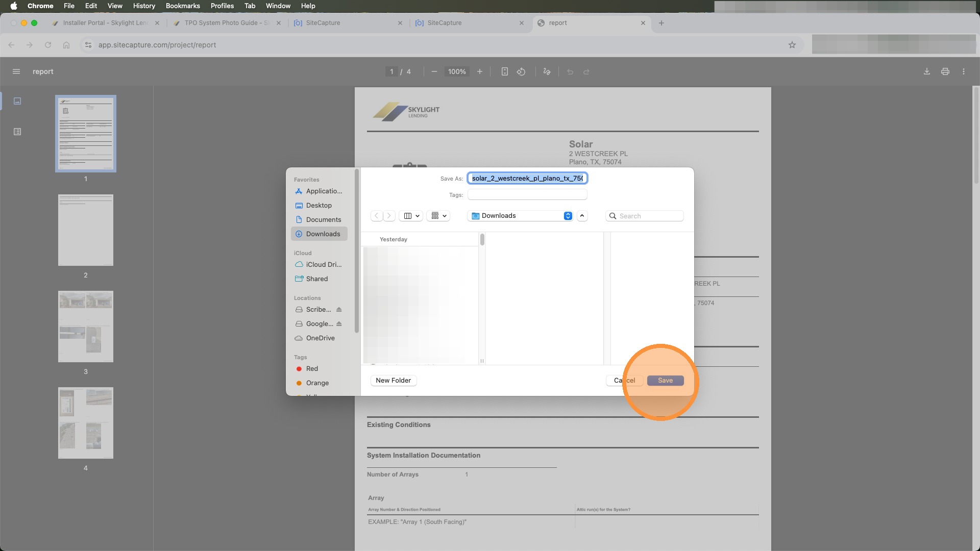Image resolution: width=980 pixels, height=551 pixels.
Task: Click the fit to page icon
Action: (x=504, y=71)
